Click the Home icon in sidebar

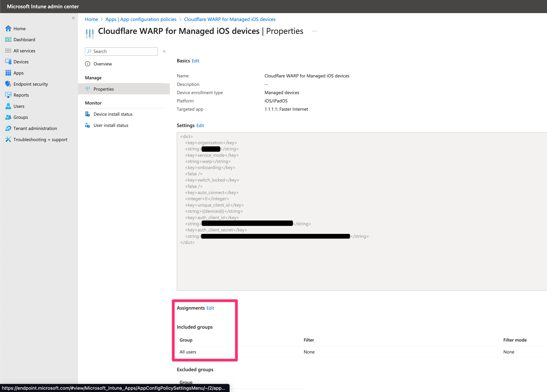(x=8, y=28)
